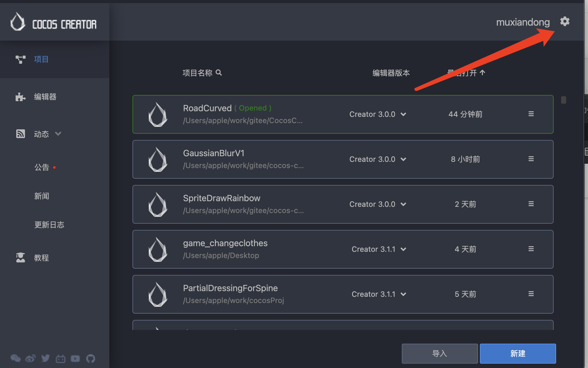
Task: Click the WeChat icon in sidebar footer
Action: [x=15, y=358]
